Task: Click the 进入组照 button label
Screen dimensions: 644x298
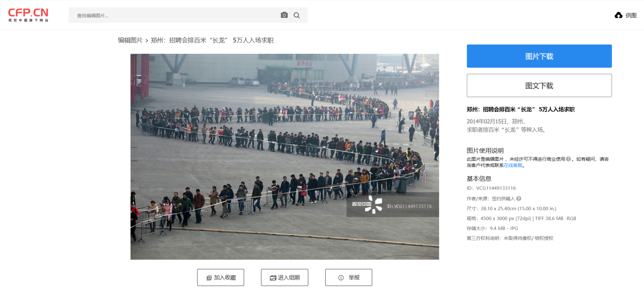Action: pyautogui.click(x=289, y=278)
